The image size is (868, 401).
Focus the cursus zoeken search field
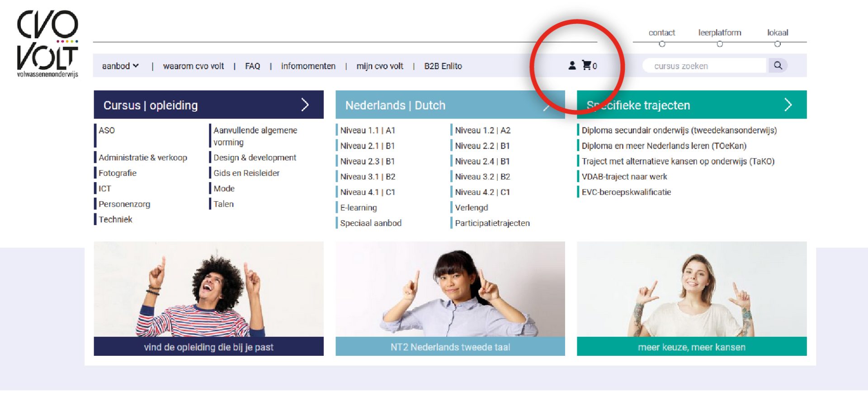pos(705,66)
